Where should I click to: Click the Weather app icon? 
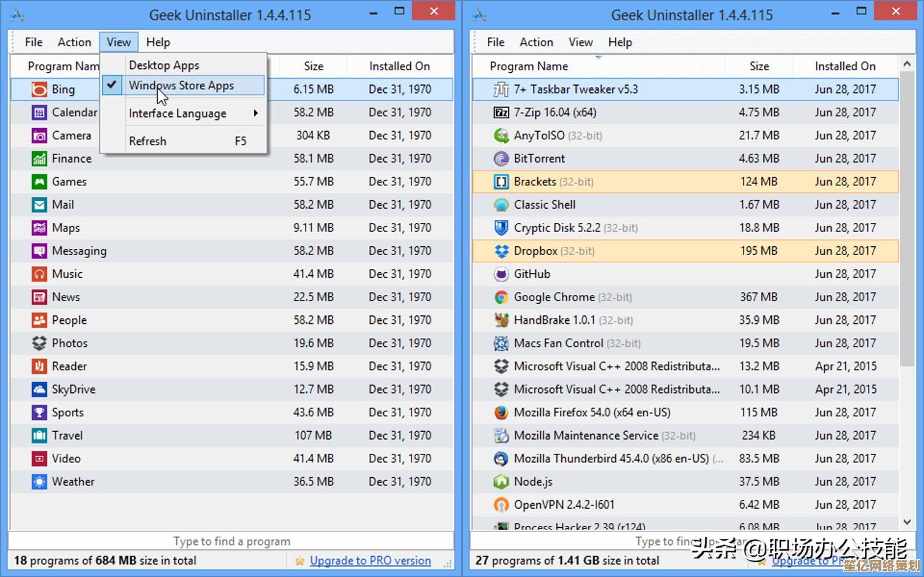coord(39,482)
